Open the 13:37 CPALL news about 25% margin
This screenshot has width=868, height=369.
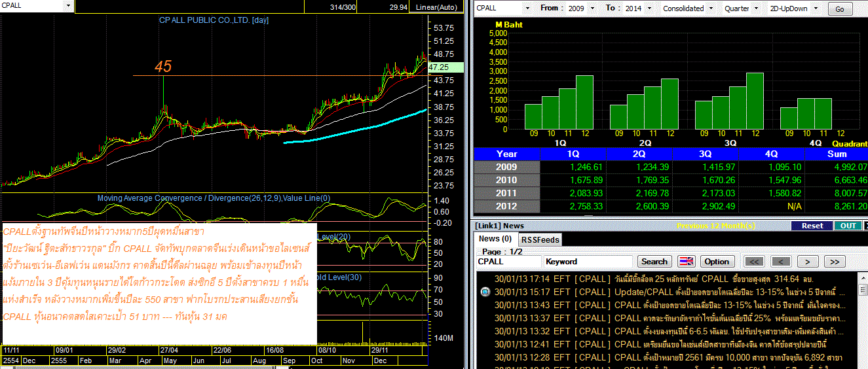click(670, 318)
